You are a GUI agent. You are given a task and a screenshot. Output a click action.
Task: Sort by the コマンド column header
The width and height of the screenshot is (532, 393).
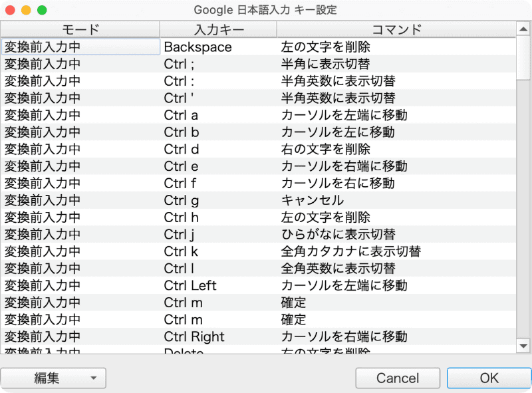click(x=396, y=29)
